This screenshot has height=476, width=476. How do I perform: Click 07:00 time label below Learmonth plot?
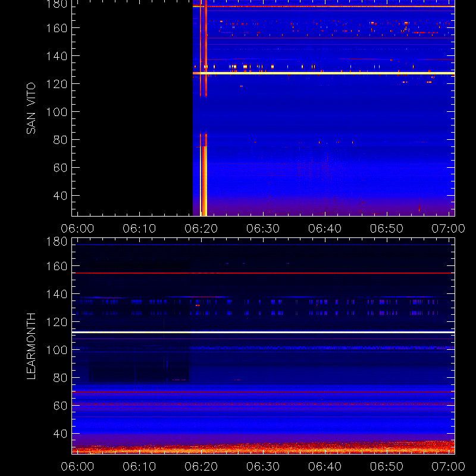[449, 466]
